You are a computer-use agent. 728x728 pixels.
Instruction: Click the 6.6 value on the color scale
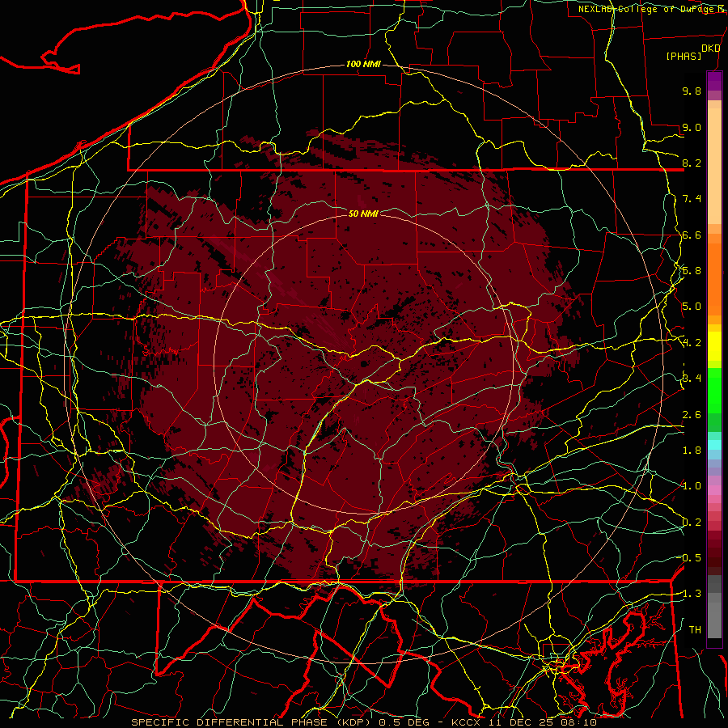(692, 235)
